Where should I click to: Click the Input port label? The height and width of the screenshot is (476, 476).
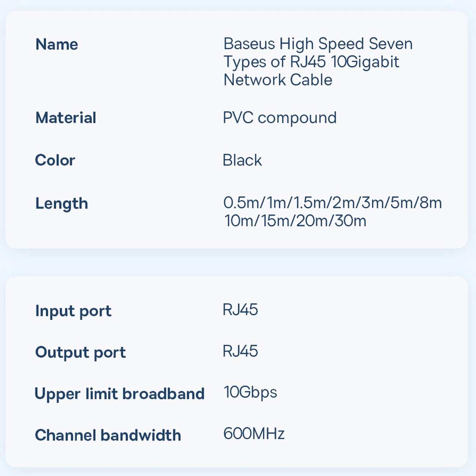(x=73, y=311)
